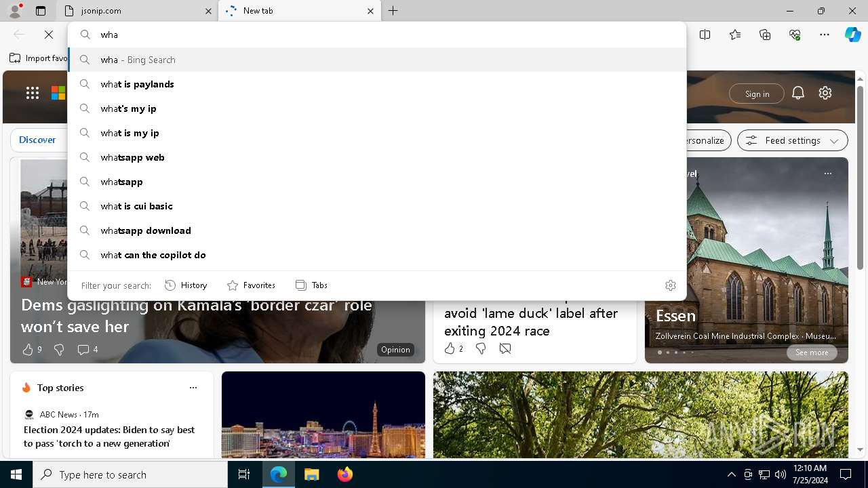Select suggestion 'wha - Bing Search'
Screen dimensions: 868x488
377,60
